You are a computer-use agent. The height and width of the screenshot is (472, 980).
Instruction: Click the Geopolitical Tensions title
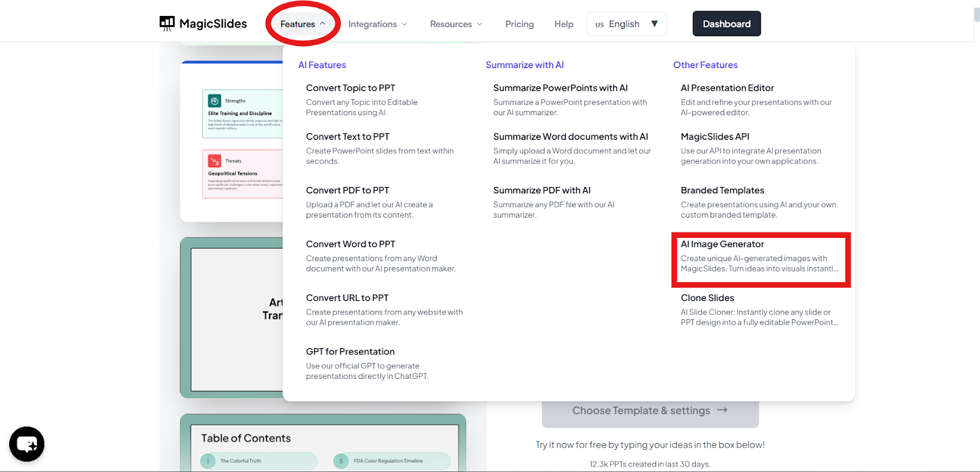233,173
